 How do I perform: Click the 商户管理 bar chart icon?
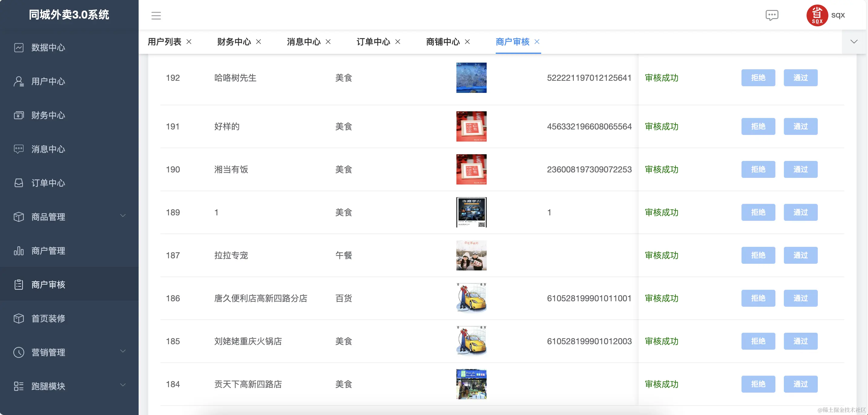(x=19, y=251)
